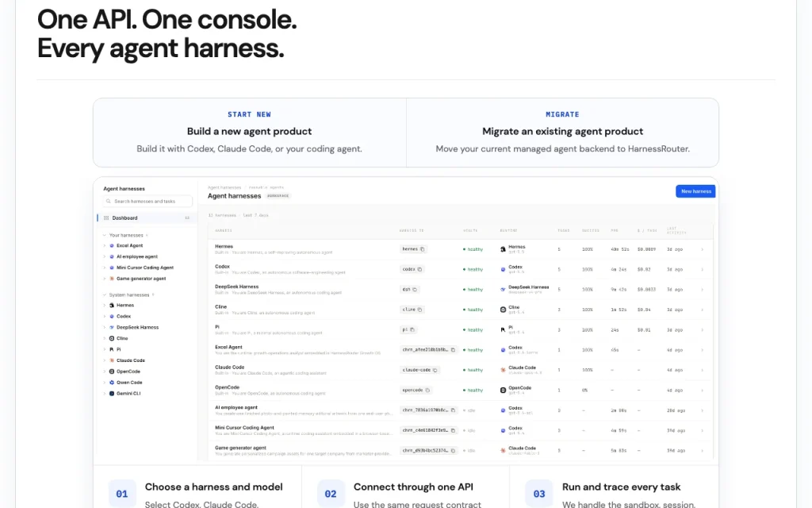Click the "Connect through one API" heading
Image resolution: width=812 pixels, height=508 pixels.
click(x=413, y=487)
